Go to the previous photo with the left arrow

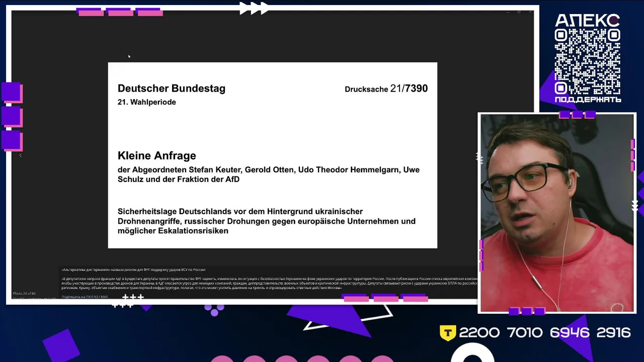(x=20, y=155)
